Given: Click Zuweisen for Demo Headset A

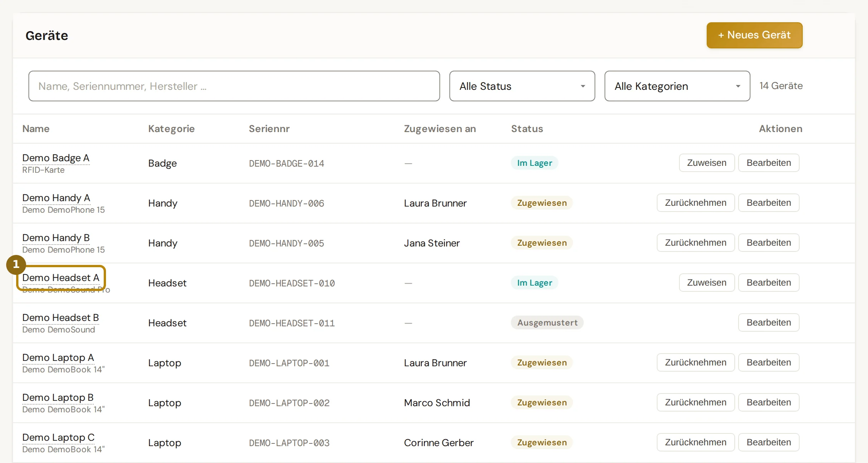Looking at the screenshot, I should click(707, 283).
